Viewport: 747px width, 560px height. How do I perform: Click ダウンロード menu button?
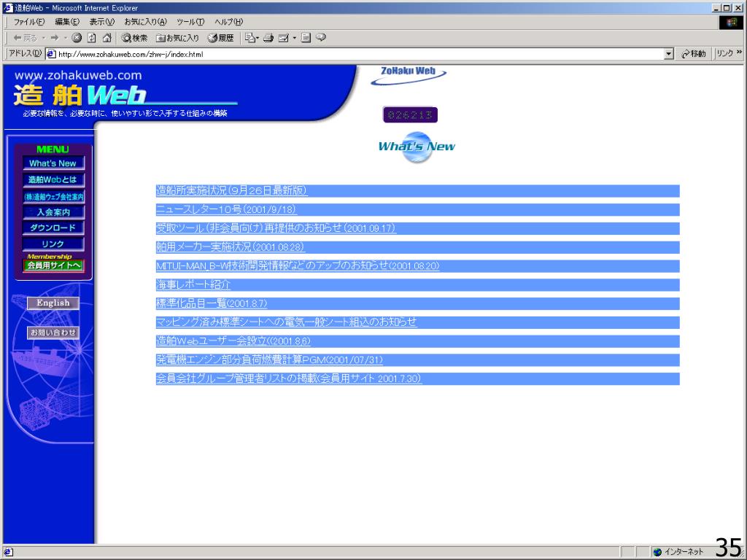(53, 227)
